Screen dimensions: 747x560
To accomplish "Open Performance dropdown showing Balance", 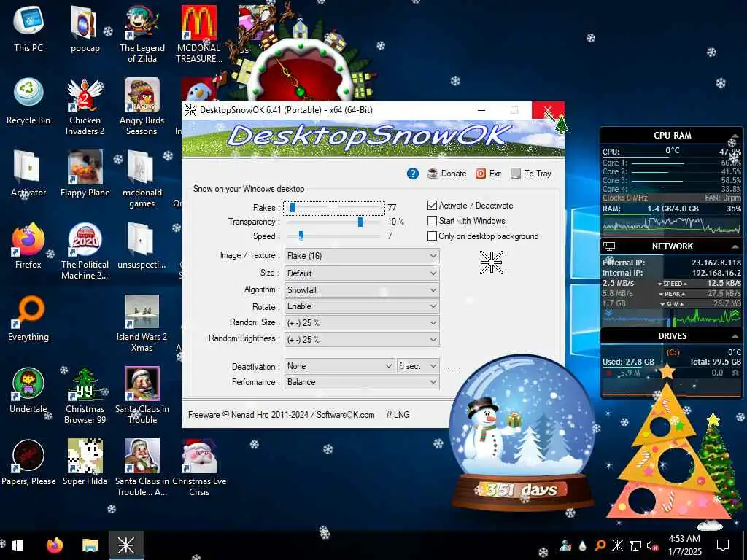I will point(362,382).
